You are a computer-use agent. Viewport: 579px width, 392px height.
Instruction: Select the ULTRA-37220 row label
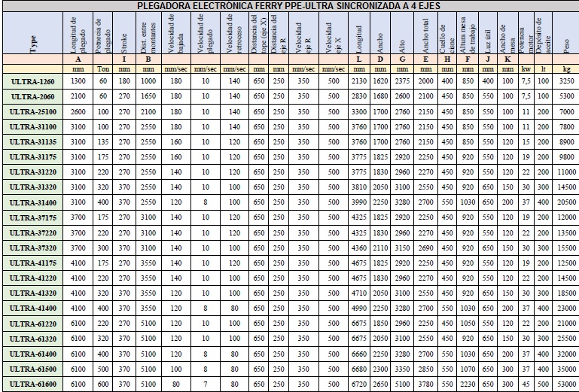point(32,233)
